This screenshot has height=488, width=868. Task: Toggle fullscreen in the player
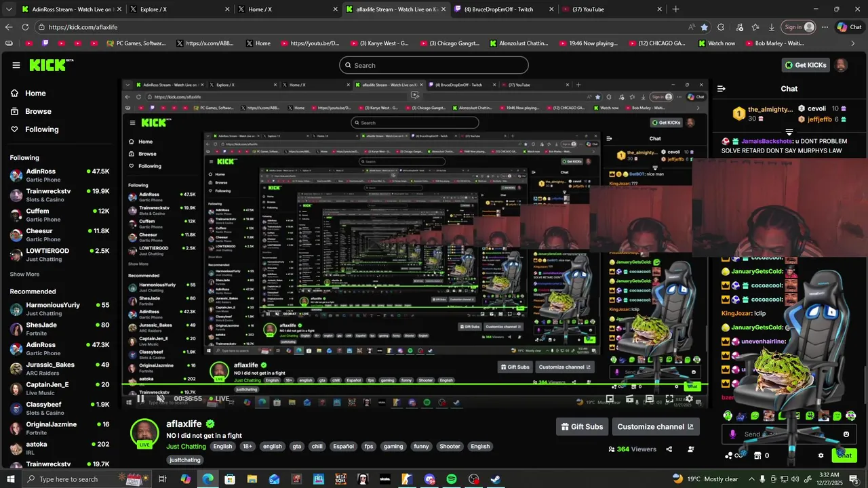(669, 399)
